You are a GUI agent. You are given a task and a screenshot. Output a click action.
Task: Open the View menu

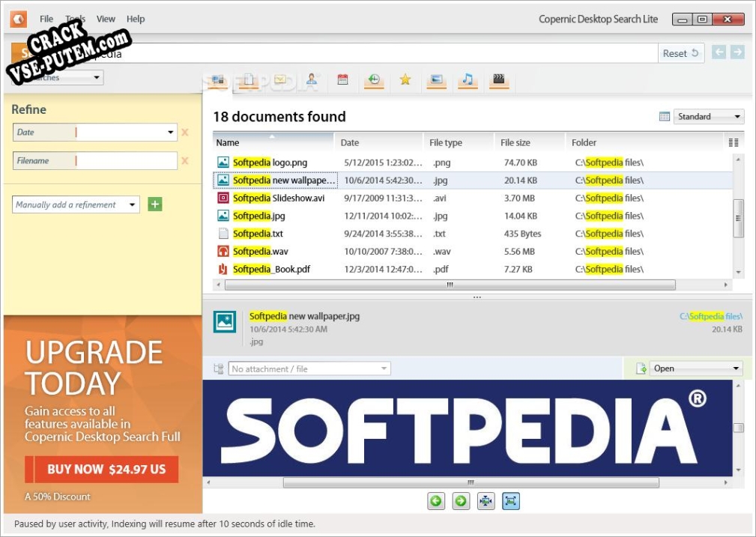pos(106,19)
